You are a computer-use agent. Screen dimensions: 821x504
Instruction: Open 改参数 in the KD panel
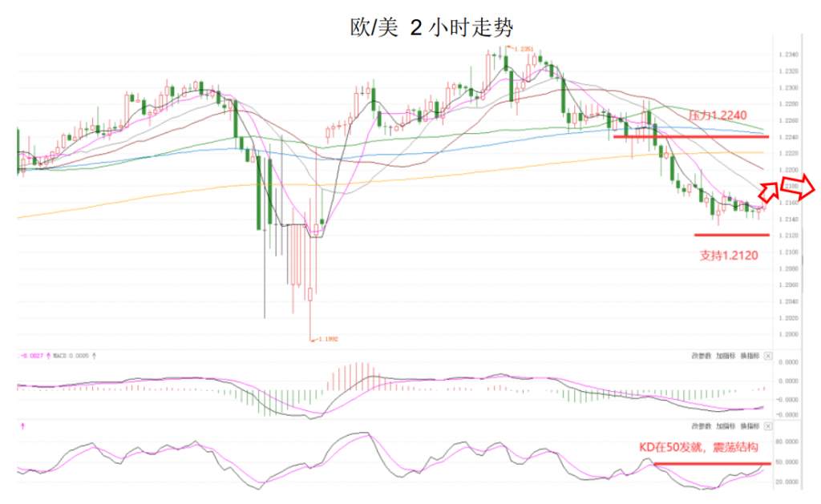point(701,426)
